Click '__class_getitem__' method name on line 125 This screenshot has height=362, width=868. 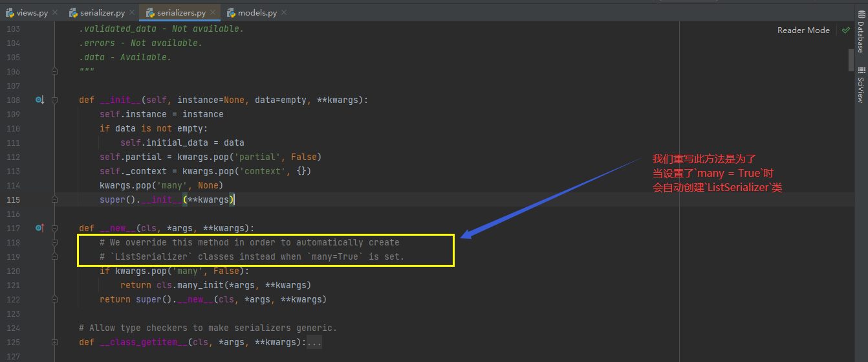(144, 342)
